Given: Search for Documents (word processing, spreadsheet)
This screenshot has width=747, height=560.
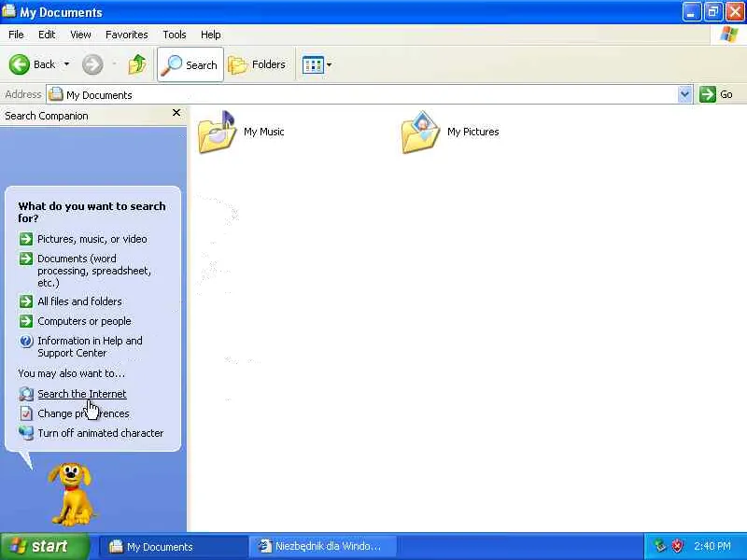Looking at the screenshot, I should coord(94,271).
